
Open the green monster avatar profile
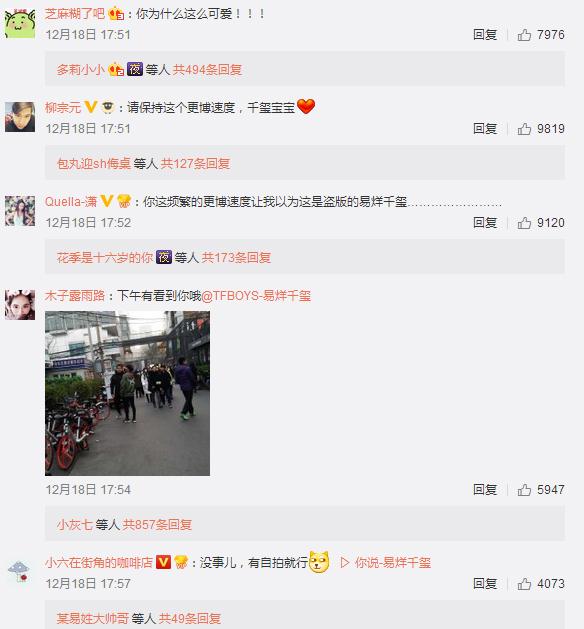[x=20, y=24]
